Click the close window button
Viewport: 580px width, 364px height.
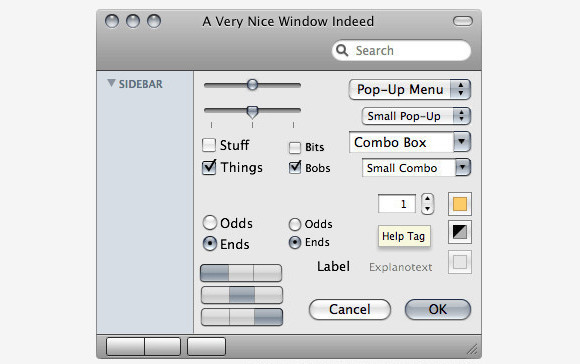coord(112,21)
